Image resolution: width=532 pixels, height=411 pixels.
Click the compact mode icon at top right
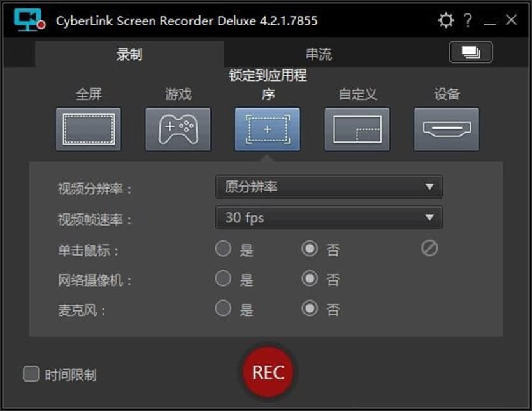point(471,52)
